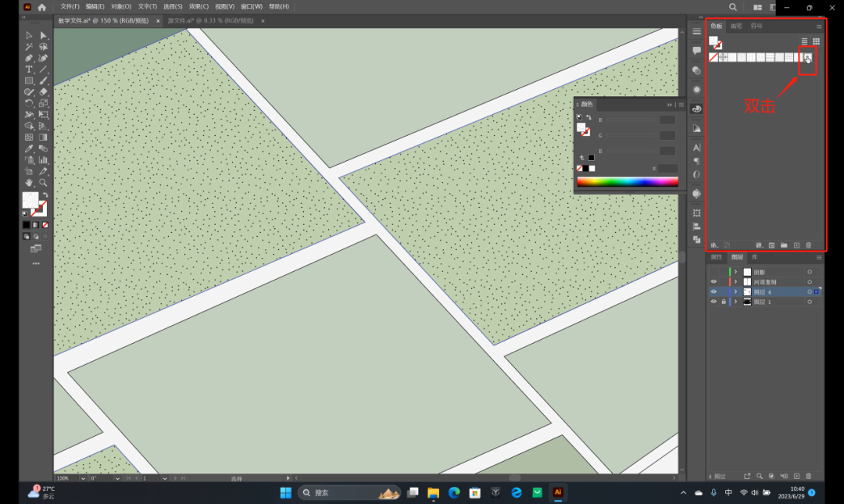Open Layers panel flyout menu
This screenshot has height=504, width=844.
click(x=819, y=258)
